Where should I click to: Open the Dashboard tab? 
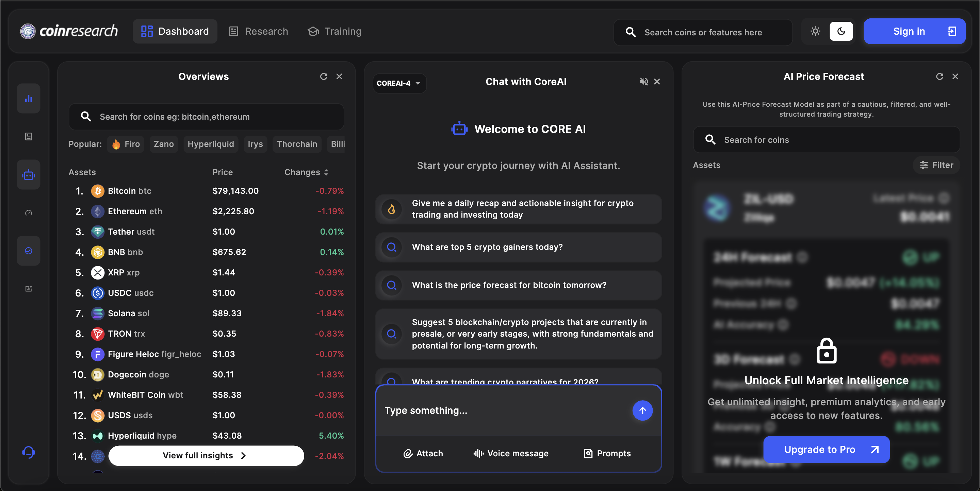(x=175, y=31)
